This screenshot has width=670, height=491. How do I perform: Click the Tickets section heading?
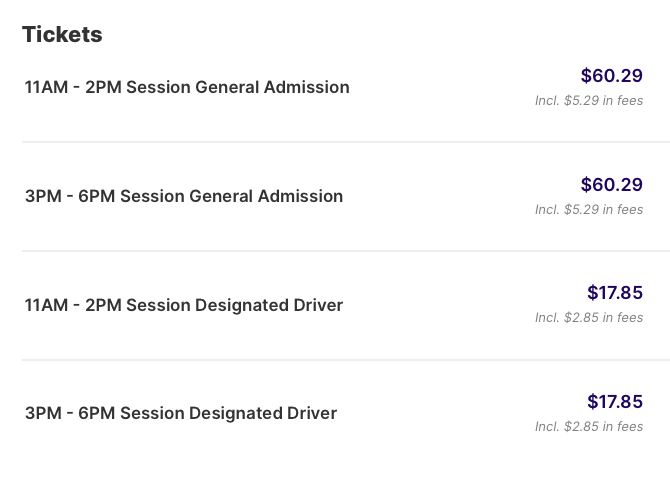click(62, 34)
